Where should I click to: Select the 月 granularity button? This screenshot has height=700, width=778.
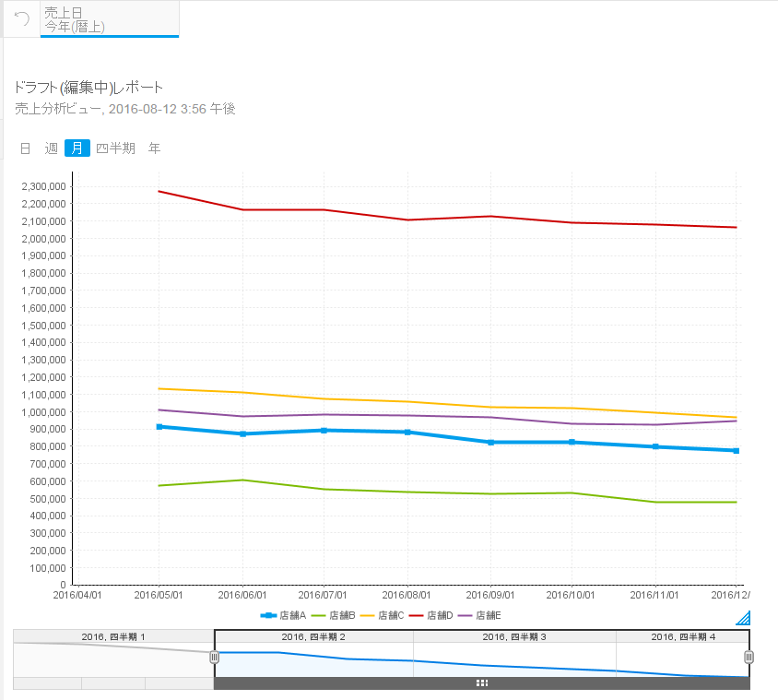coord(77,148)
